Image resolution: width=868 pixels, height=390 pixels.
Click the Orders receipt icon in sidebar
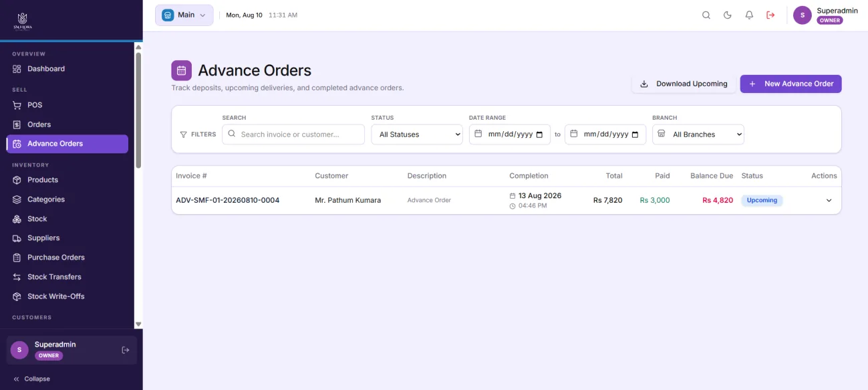tap(17, 124)
